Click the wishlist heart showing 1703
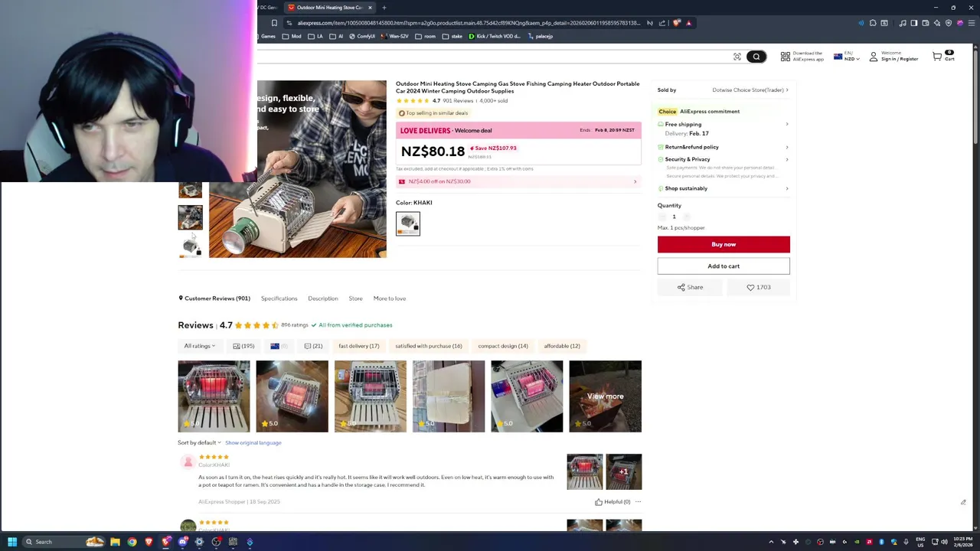The width and height of the screenshot is (980, 551). tap(759, 287)
